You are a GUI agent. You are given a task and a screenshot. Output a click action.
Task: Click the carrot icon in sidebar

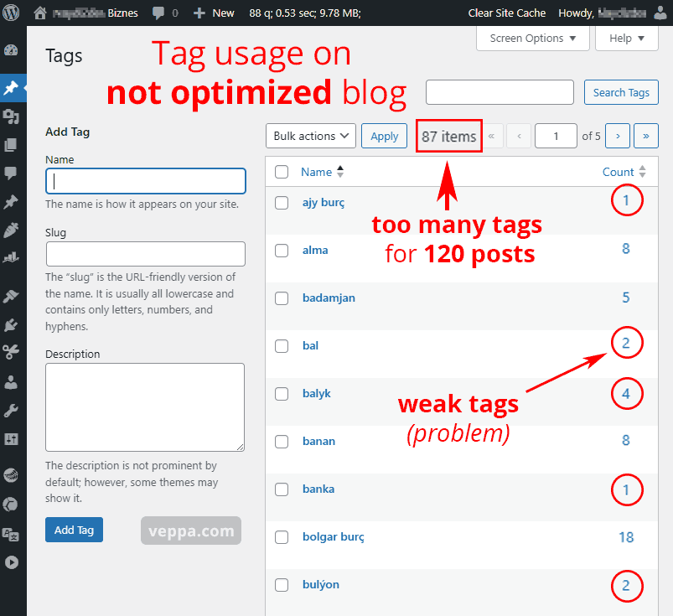coord(11,230)
